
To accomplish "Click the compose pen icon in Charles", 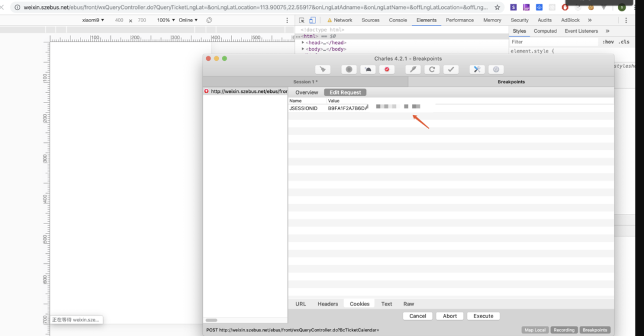I will tap(413, 69).
